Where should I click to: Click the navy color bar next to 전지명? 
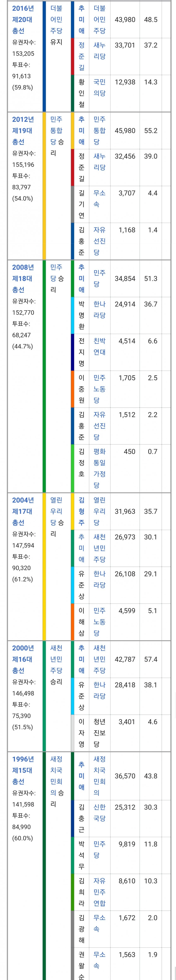click(x=73, y=352)
